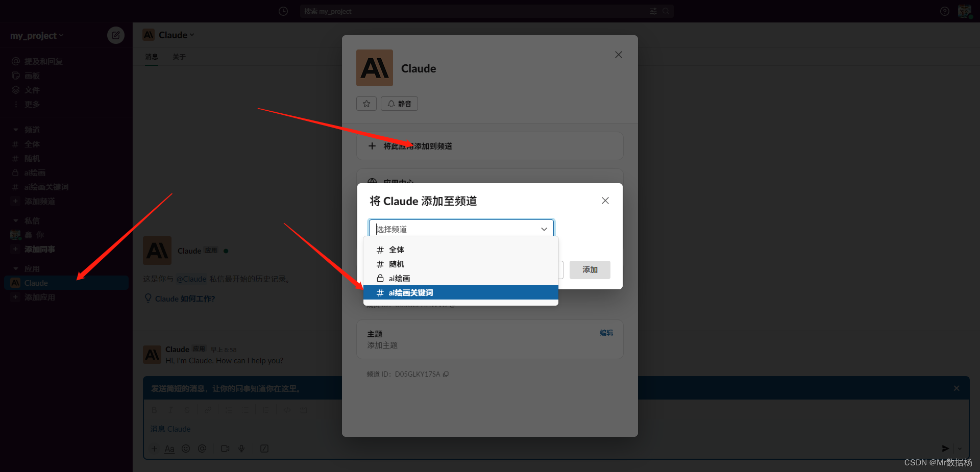
Task: Close the 将 Claude 添加至频道 dialog
Action: [605, 201]
